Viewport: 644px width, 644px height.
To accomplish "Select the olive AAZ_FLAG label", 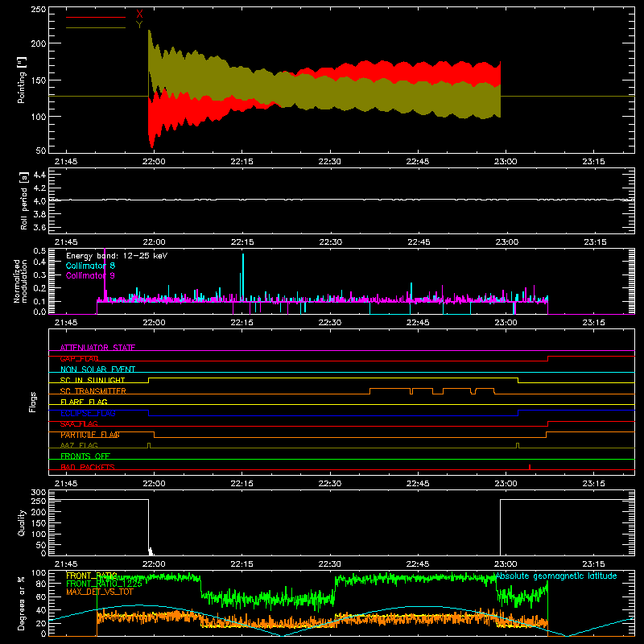I will point(79,445).
